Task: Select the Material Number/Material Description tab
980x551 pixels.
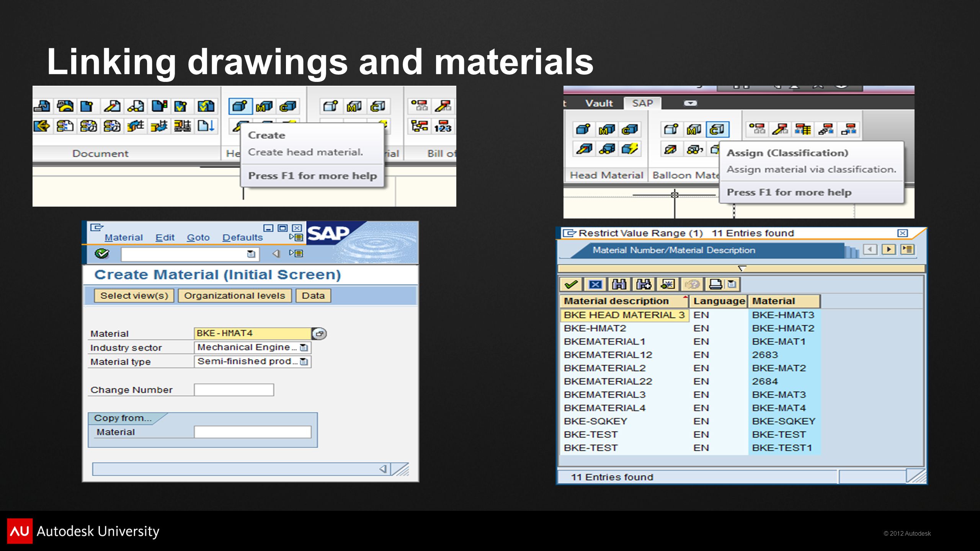Action: 674,250
